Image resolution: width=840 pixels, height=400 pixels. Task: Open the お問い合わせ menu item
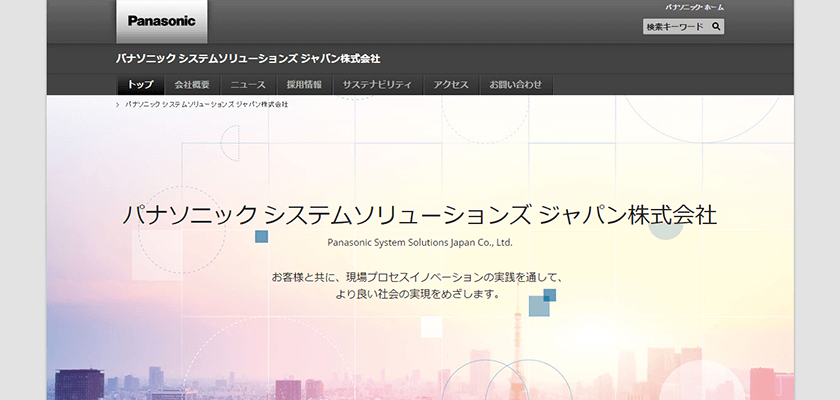point(515,85)
